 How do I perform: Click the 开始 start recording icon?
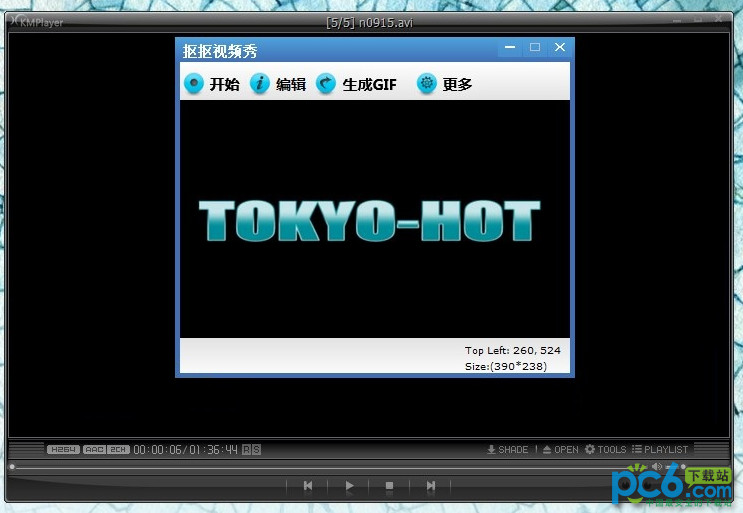click(194, 84)
